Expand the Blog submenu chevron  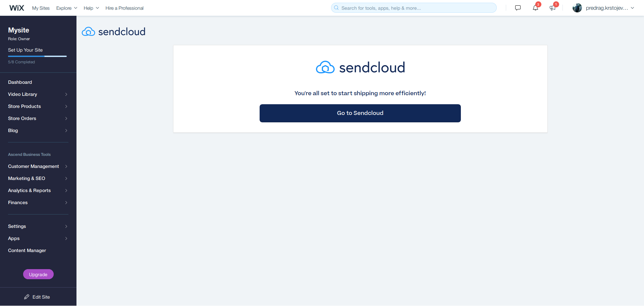[66, 131]
